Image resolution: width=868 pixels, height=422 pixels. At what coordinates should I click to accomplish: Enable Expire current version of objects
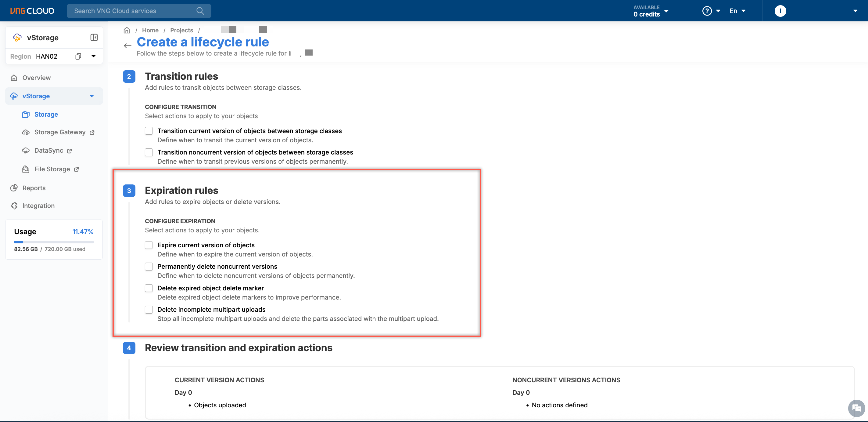coord(149,245)
